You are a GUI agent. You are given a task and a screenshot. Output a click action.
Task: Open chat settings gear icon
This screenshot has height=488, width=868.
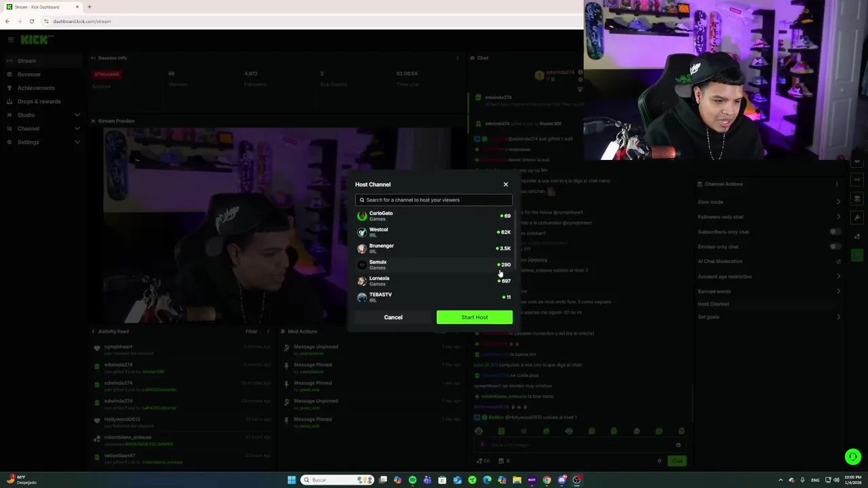click(x=659, y=461)
